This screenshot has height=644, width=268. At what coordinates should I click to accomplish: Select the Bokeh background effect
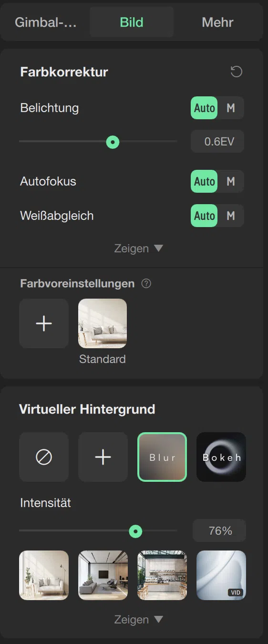coord(221,457)
